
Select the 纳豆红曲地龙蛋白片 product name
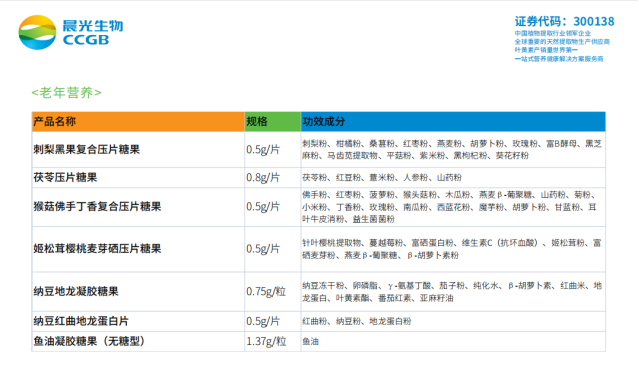(81, 322)
